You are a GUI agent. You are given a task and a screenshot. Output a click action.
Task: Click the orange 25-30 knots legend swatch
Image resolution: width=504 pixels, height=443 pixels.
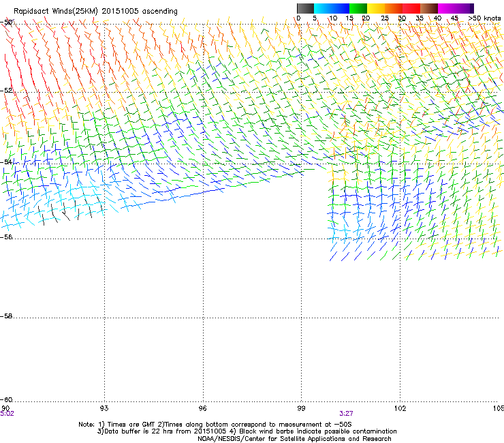[x=394, y=8]
